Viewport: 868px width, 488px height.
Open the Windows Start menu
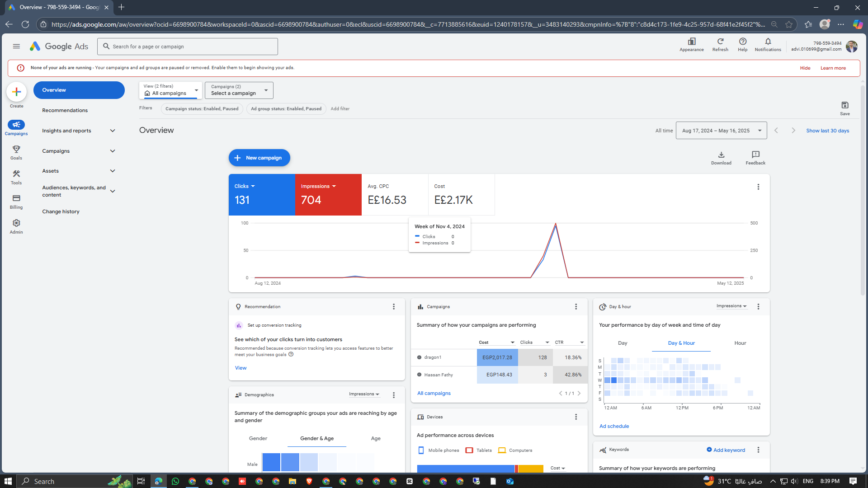[8, 481]
